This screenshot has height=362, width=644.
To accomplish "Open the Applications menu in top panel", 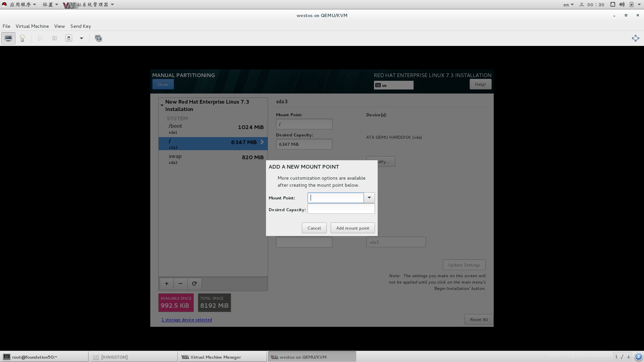I will [23, 4].
